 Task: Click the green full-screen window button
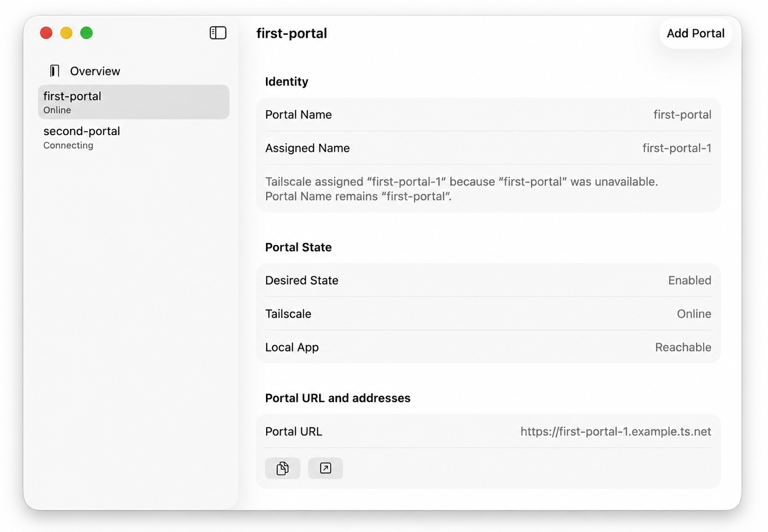coord(87,33)
